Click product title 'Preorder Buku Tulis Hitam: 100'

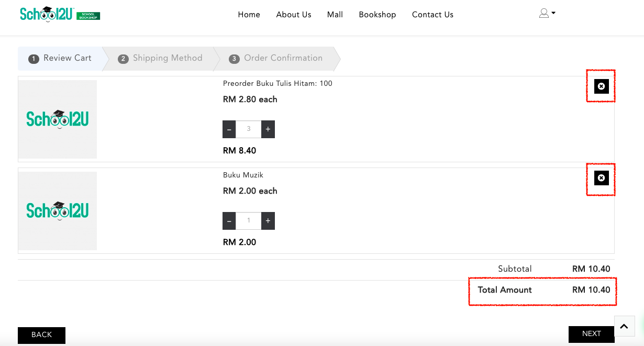point(277,83)
